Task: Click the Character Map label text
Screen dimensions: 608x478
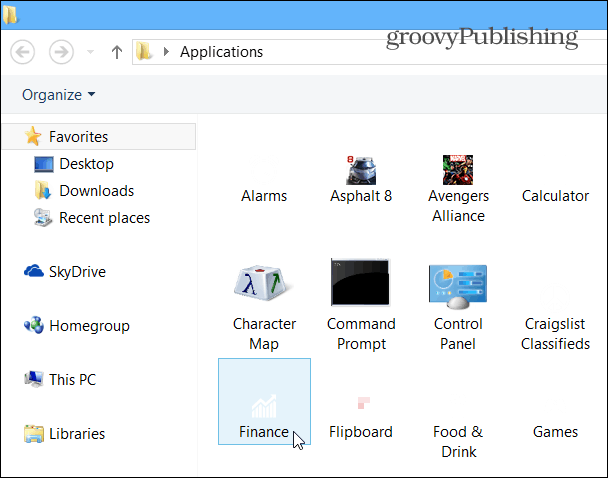Action: [x=264, y=334]
